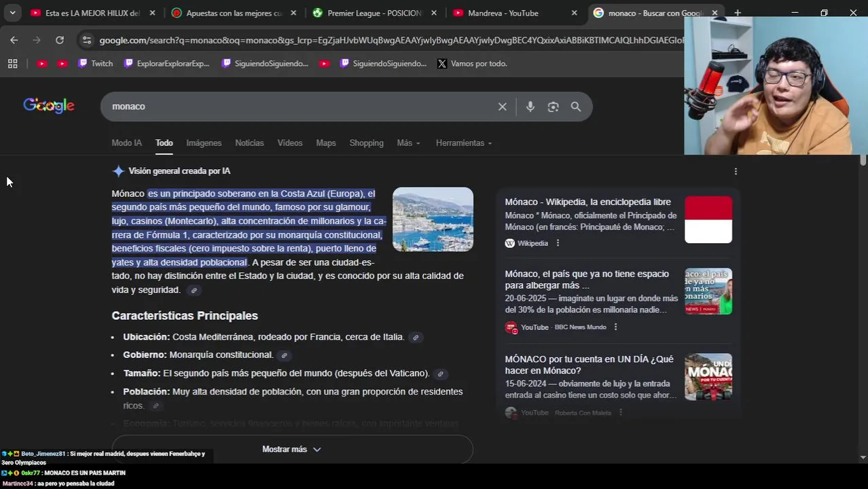Screen dimensions: 868x489
Task: Click the address bar URL
Action: (391, 40)
